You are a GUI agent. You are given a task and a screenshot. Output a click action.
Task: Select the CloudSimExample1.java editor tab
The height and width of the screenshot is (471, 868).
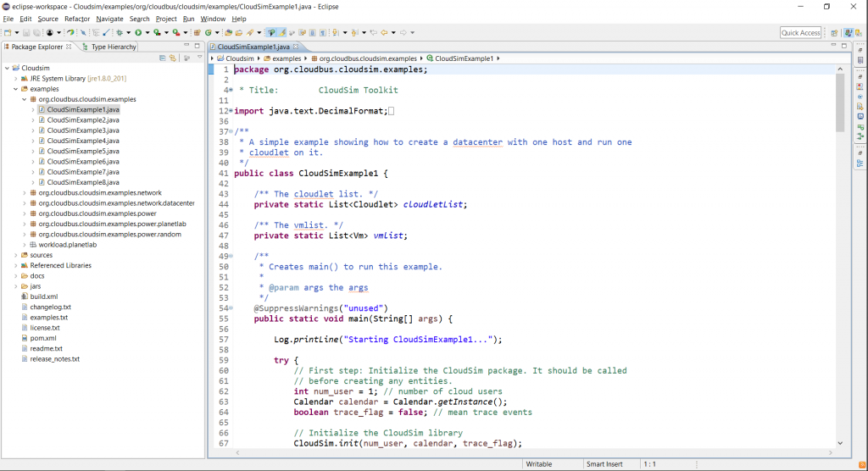[253, 47]
